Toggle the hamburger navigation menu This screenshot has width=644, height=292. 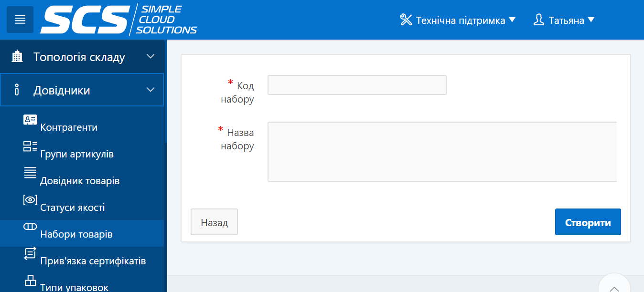coord(20,20)
